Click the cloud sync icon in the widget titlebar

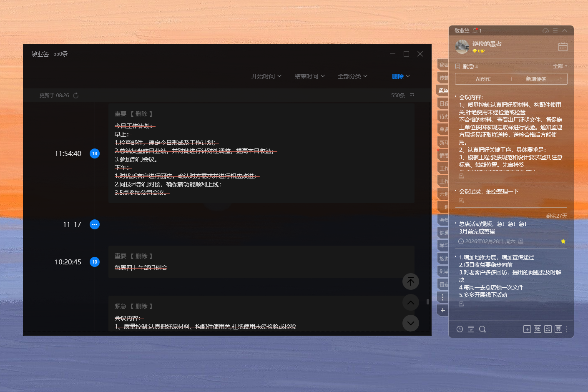[x=545, y=30]
